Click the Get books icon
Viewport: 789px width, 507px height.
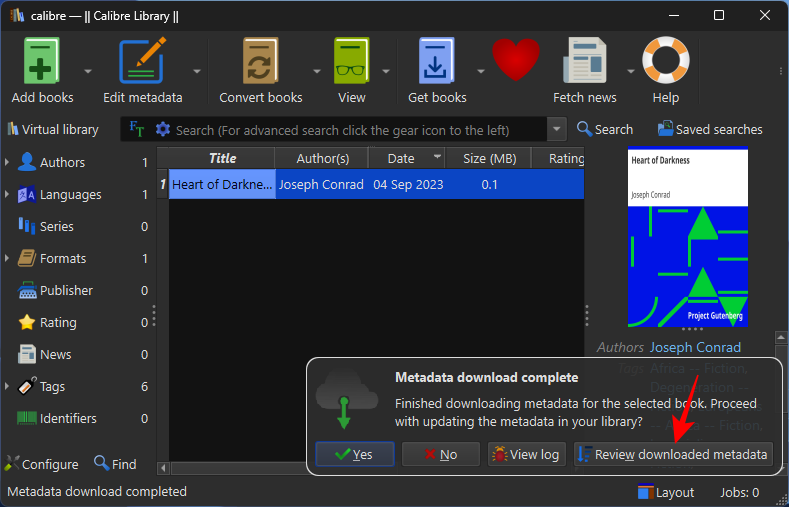(x=437, y=61)
